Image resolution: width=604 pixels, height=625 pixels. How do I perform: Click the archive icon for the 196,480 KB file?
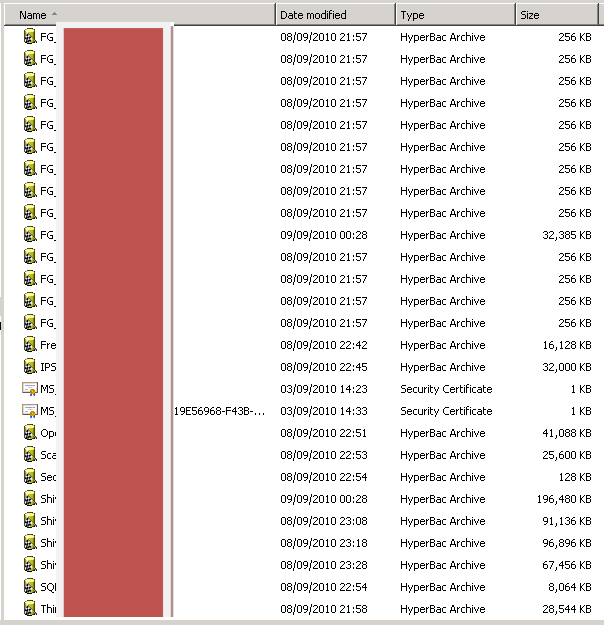pyautogui.click(x=29, y=499)
